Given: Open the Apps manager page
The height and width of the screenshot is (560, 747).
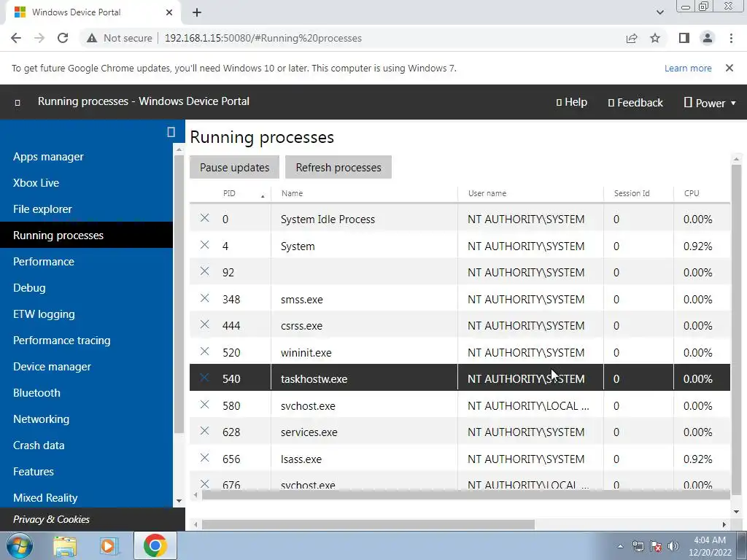Looking at the screenshot, I should point(48,157).
